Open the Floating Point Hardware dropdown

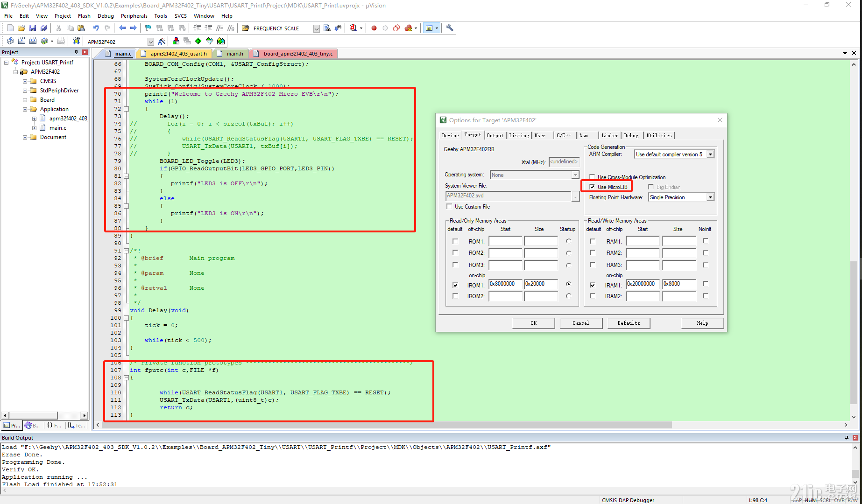(710, 197)
